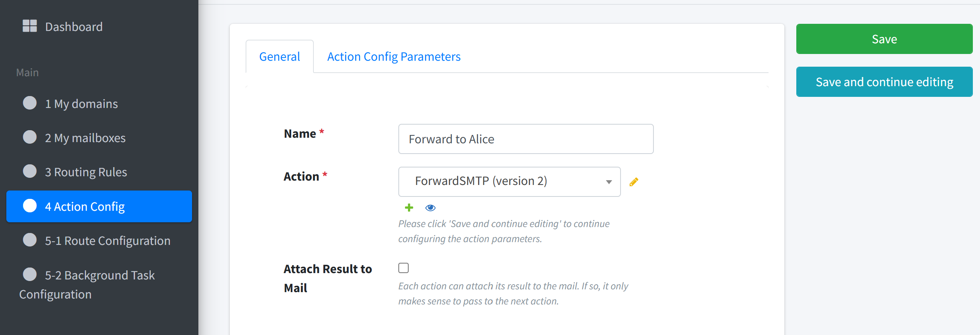
Task: Select the General tab
Action: (x=280, y=56)
